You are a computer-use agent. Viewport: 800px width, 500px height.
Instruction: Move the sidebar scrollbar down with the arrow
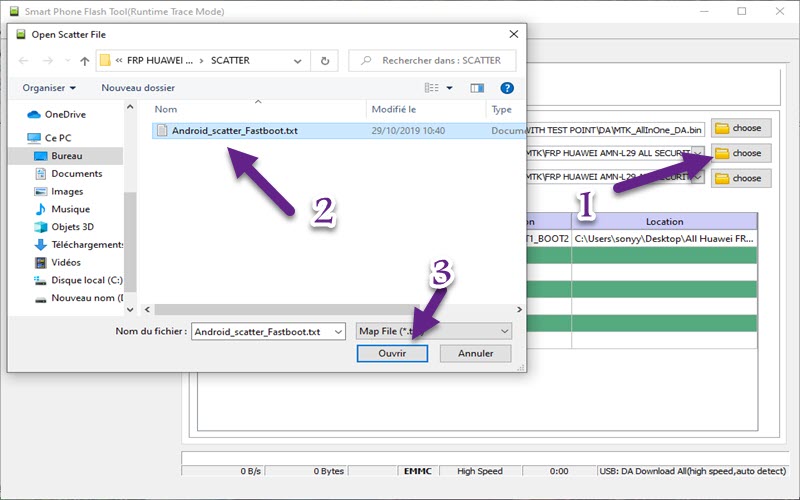(x=130, y=309)
